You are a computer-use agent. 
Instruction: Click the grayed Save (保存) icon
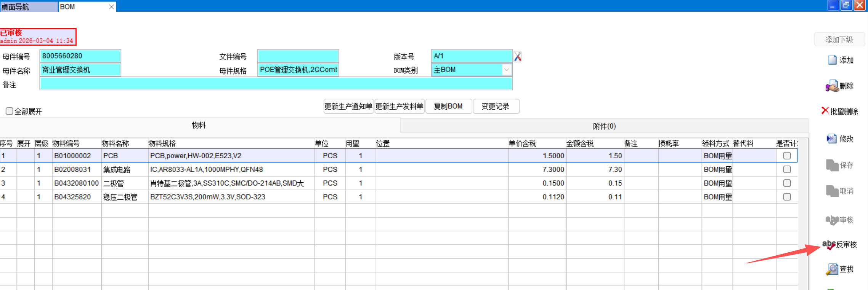(x=832, y=165)
